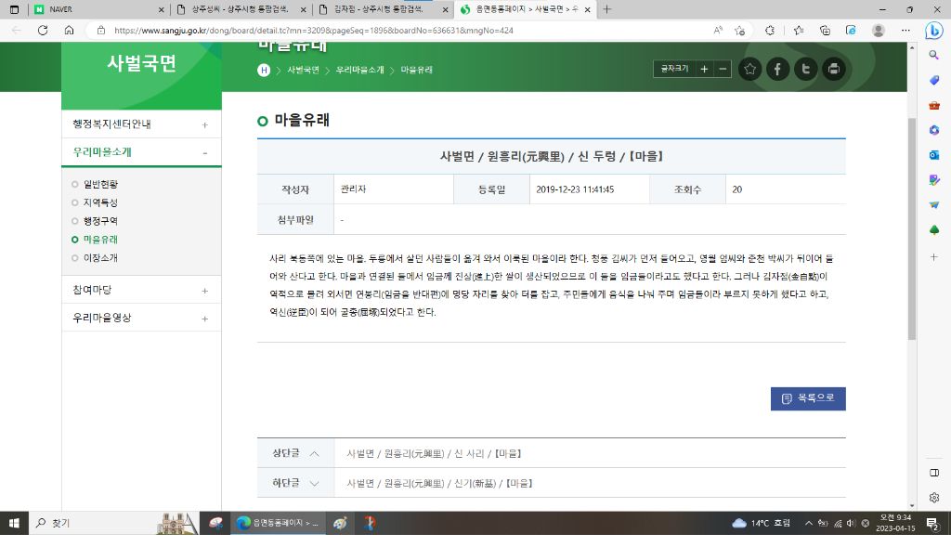The image size is (951, 560).
Task: Open 하단글 next post chevron
Action: pyautogui.click(x=314, y=484)
